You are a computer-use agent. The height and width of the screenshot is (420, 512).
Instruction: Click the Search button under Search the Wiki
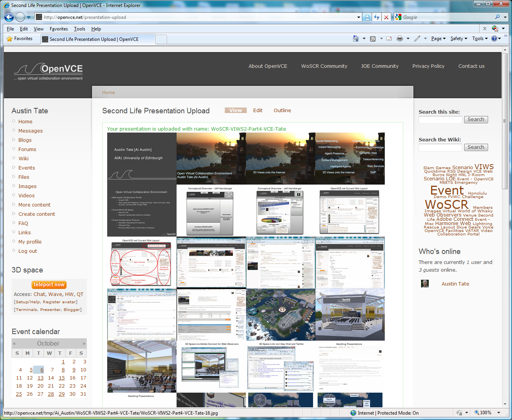pyautogui.click(x=476, y=147)
